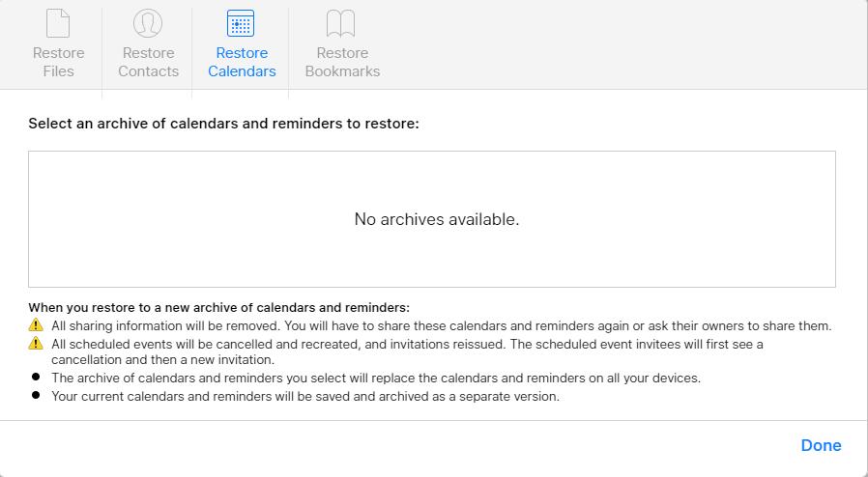Switch to the Restore Files tab label
This screenshot has width=868, height=477.
[58, 62]
